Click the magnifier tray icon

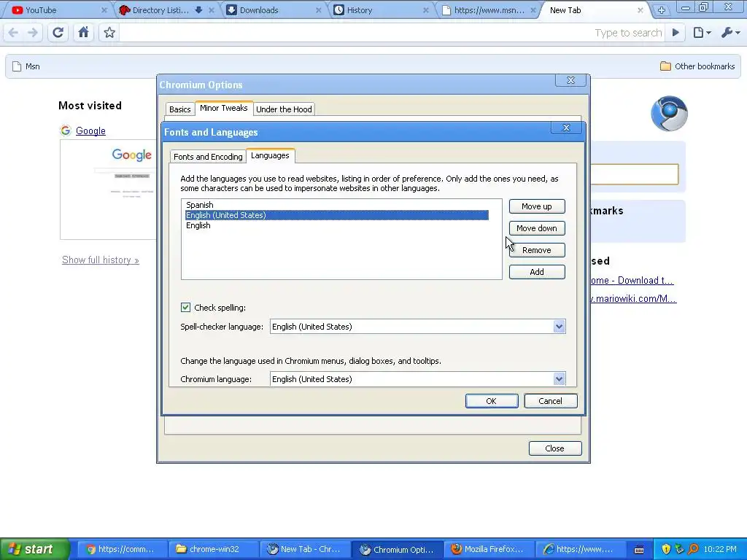coord(693,549)
